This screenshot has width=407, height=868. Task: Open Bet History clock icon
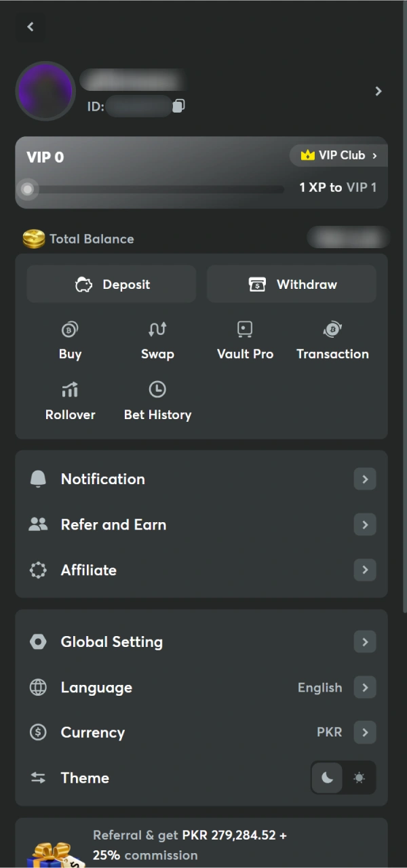(x=157, y=390)
